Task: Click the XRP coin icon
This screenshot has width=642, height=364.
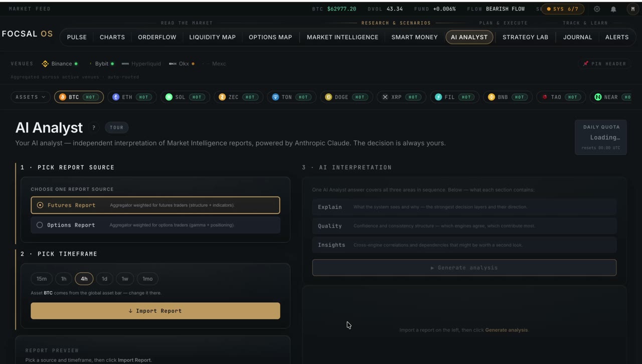Action: (385, 97)
